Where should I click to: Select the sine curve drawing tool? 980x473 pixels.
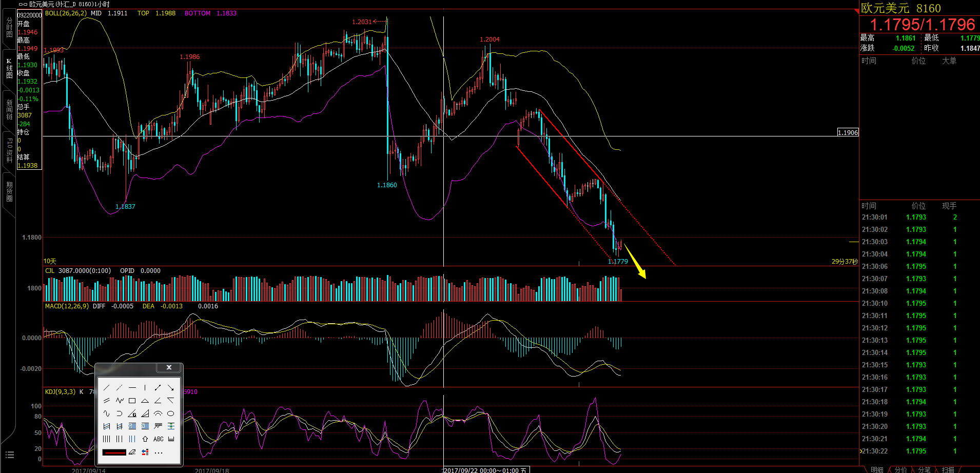pos(107,413)
